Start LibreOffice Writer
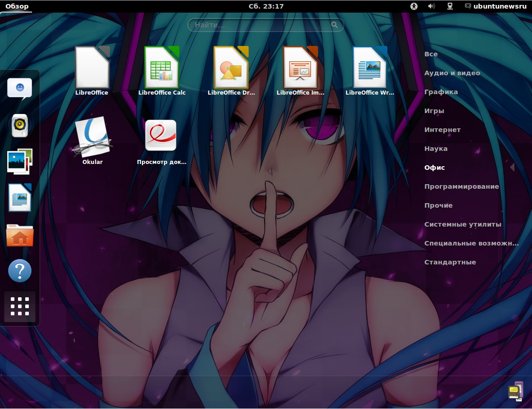Image resolution: width=532 pixels, height=409 pixels. tap(370, 68)
